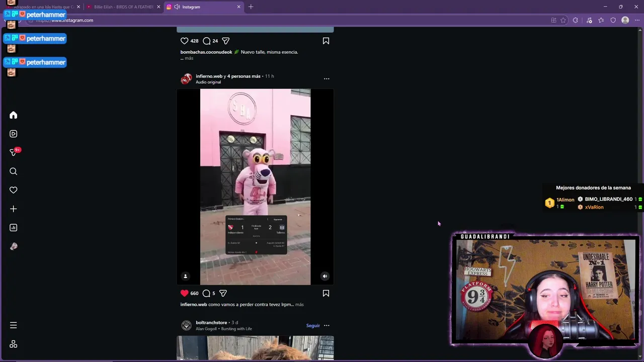This screenshot has width=644, height=362.
Task: Open the browser media control music icon
Action: click(589, 20)
